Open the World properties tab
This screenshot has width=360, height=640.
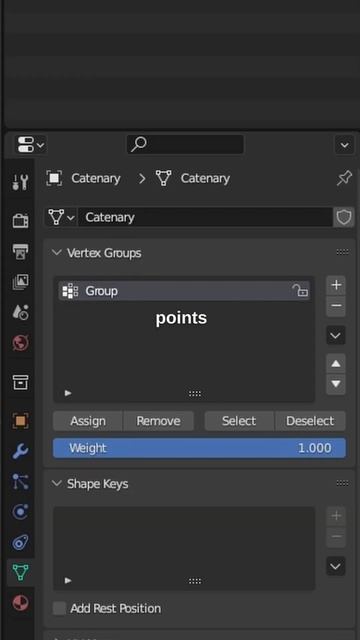pyautogui.click(x=20, y=343)
